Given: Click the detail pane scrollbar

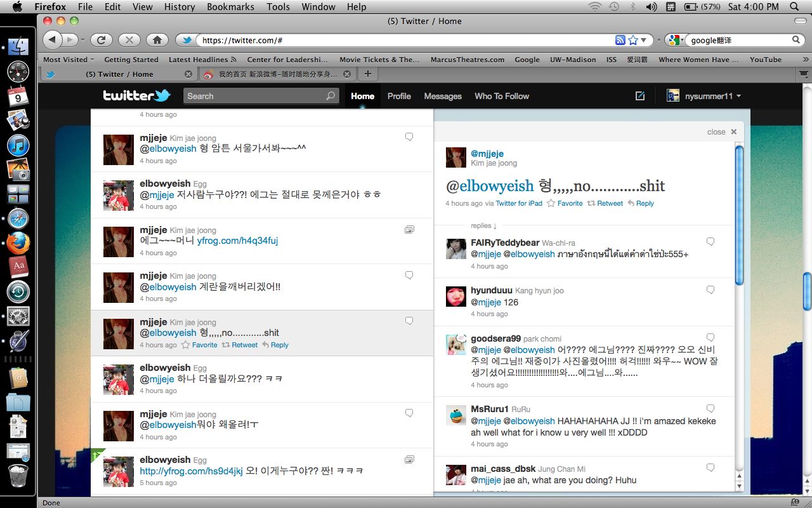Looking at the screenshot, I should click(x=739, y=216).
